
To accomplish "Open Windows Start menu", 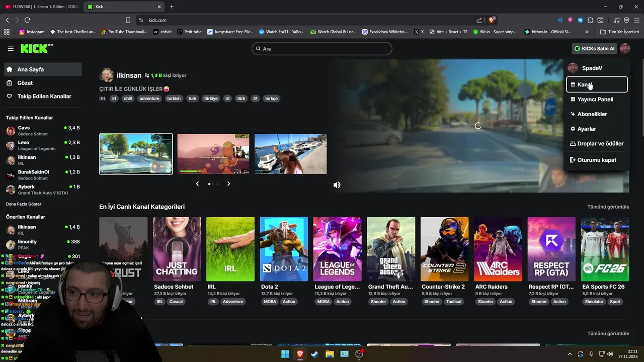I will 285,354.
